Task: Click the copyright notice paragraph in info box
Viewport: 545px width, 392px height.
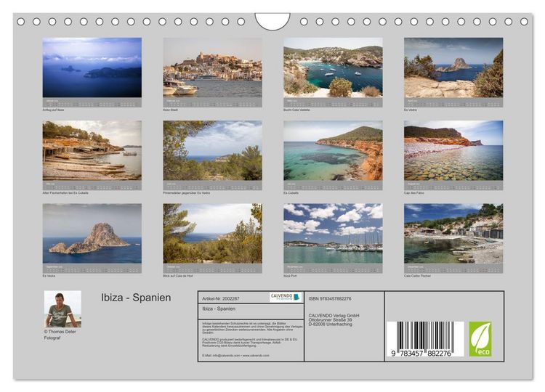Action: pyautogui.click(x=252, y=328)
